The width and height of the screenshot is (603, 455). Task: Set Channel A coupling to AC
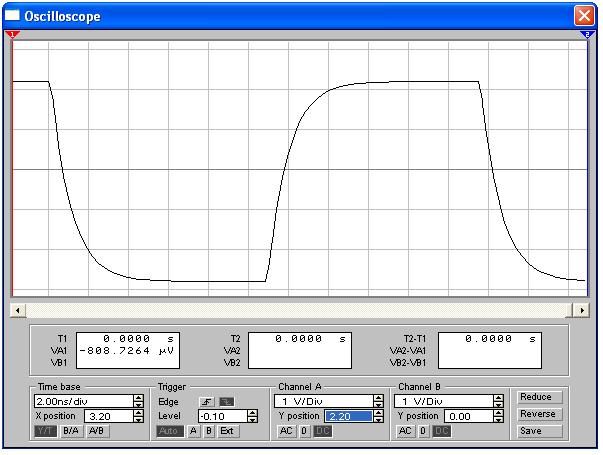tap(285, 431)
